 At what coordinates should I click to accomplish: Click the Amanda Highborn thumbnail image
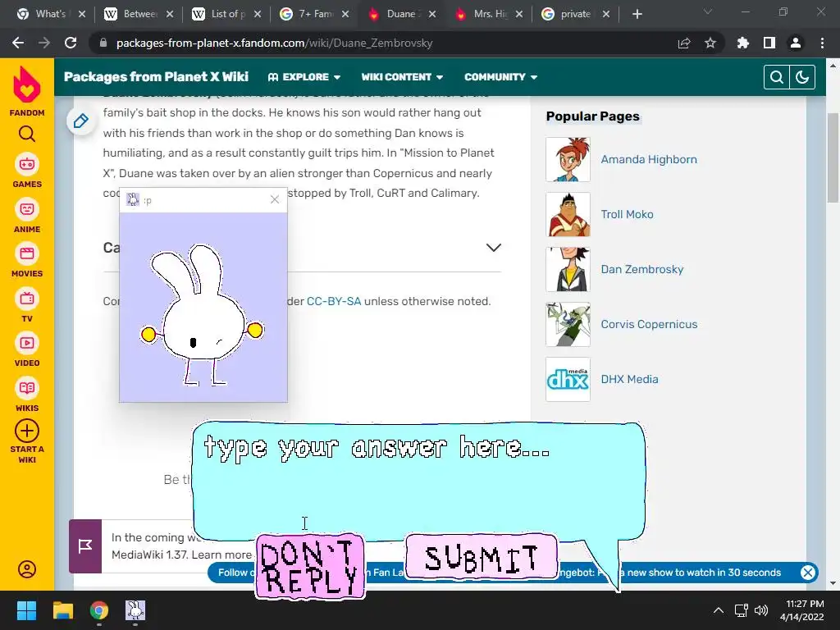(x=568, y=160)
